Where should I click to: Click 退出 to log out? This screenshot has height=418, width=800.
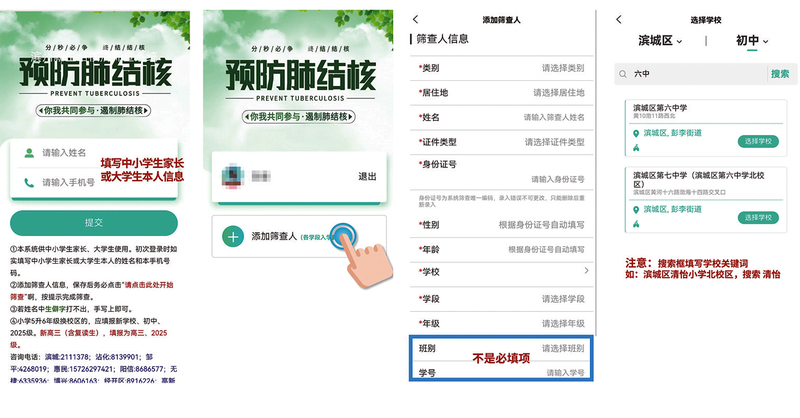[367, 177]
